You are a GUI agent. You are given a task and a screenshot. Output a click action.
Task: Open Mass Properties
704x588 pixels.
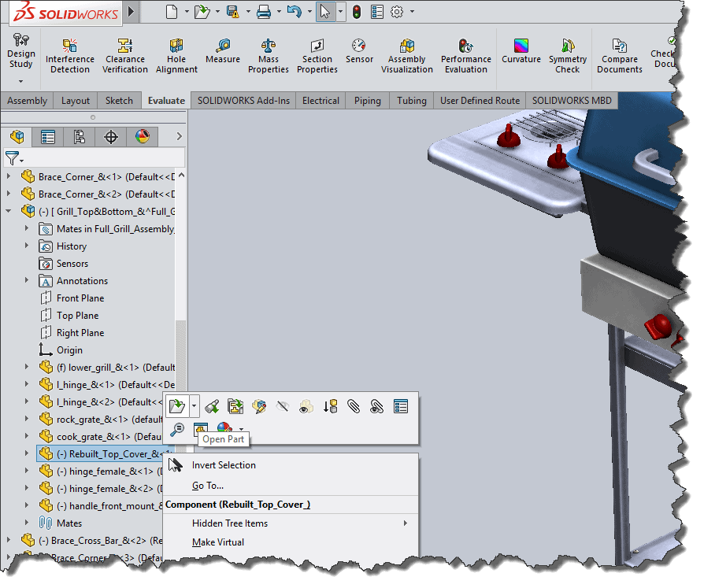pyautogui.click(x=268, y=56)
